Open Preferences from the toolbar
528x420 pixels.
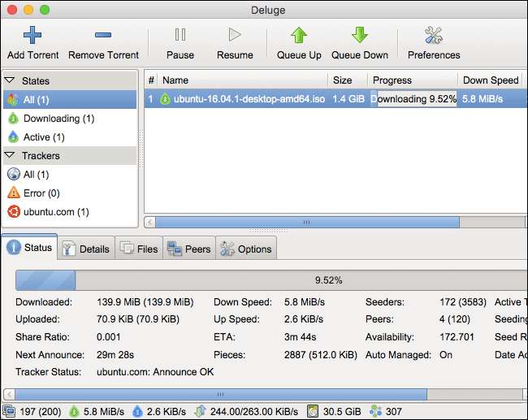(433, 36)
